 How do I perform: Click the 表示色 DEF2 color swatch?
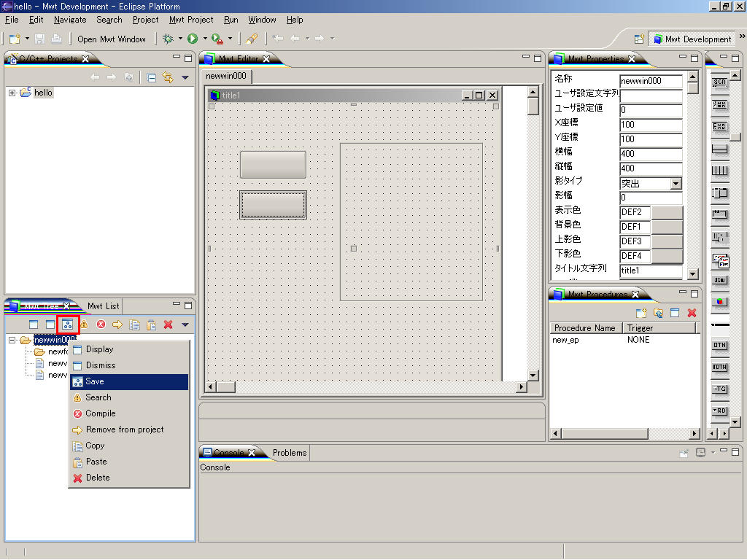[667, 212]
